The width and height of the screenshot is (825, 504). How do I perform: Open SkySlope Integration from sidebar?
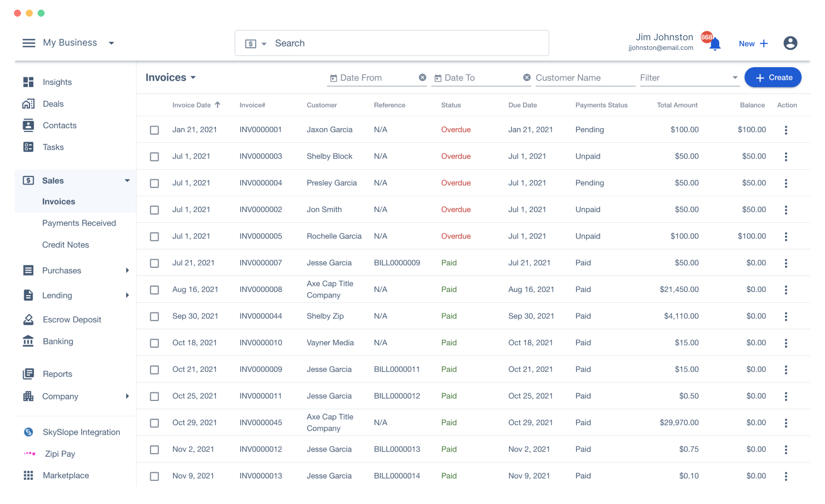coord(81,432)
